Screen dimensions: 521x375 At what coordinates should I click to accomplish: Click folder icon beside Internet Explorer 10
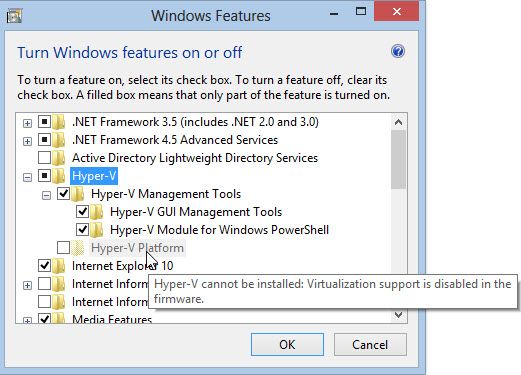pyautogui.click(x=59, y=266)
